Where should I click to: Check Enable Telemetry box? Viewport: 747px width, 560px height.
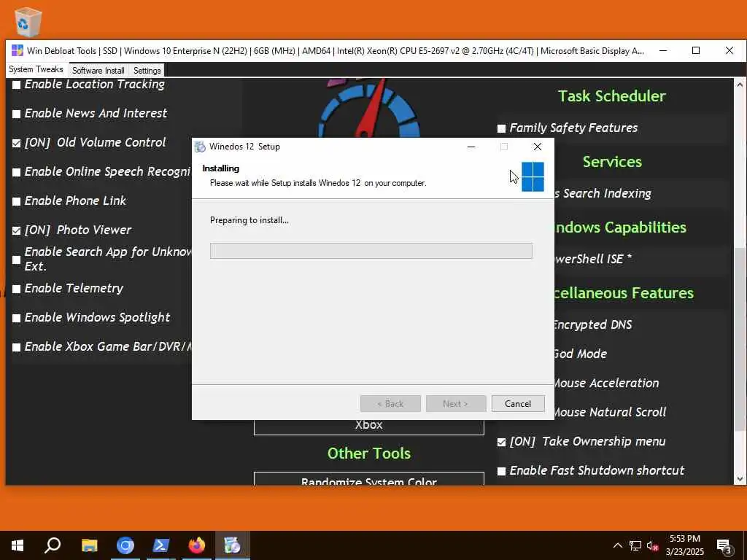[x=16, y=289]
